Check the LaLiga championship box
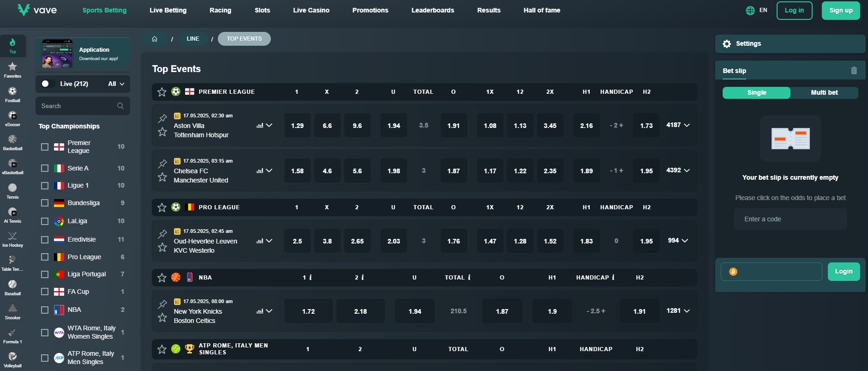Viewport: 868px width, 371px height. (45, 221)
